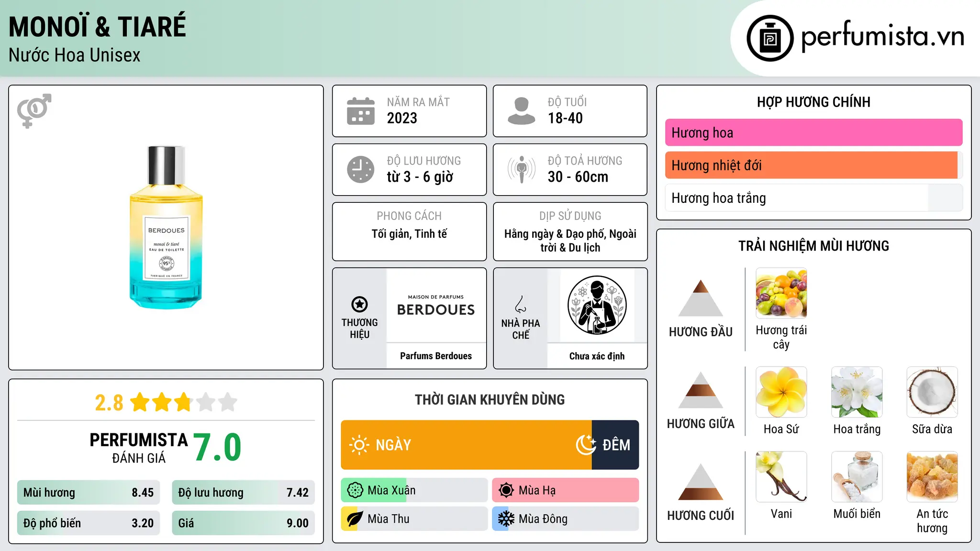
Task: Click the Độ phổ biến 3.20 score bar
Action: (89, 523)
